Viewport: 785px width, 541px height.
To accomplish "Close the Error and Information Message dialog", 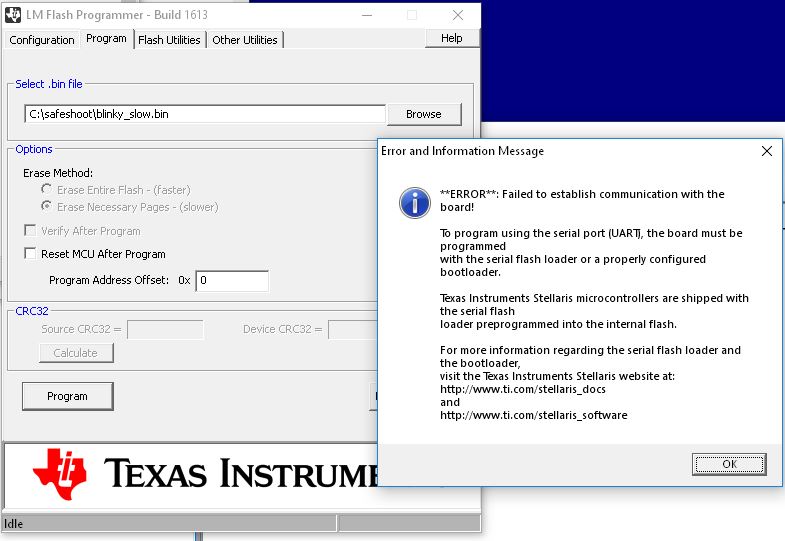I will click(x=766, y=151).
